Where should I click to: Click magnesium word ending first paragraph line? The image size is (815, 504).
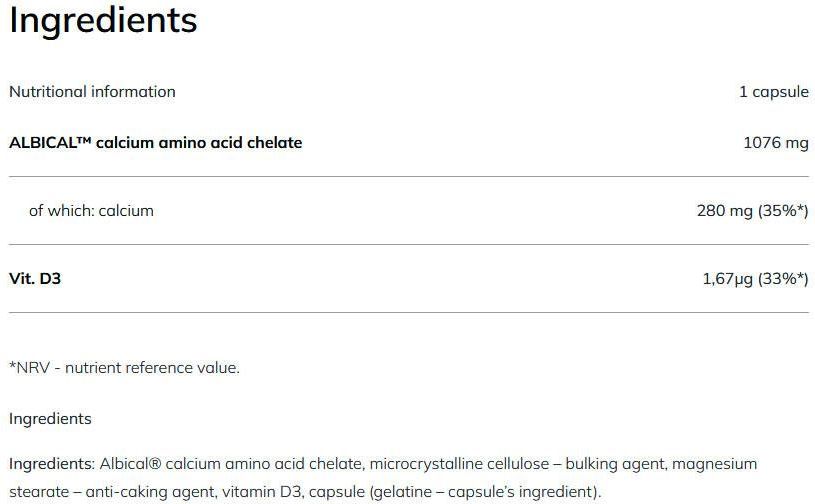point(715,464)
